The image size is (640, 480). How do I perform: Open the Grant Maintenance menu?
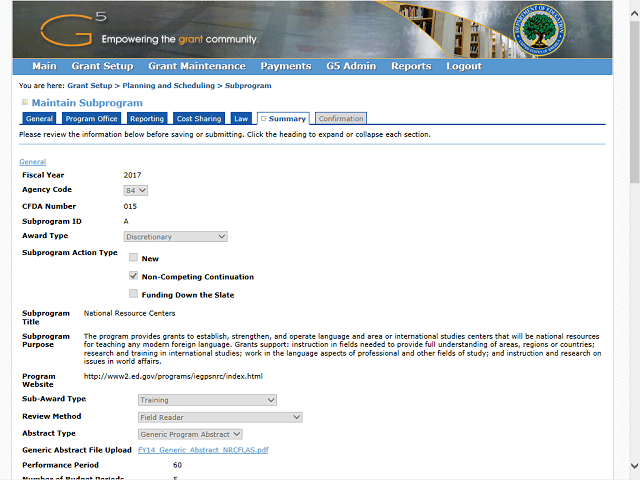197,66
